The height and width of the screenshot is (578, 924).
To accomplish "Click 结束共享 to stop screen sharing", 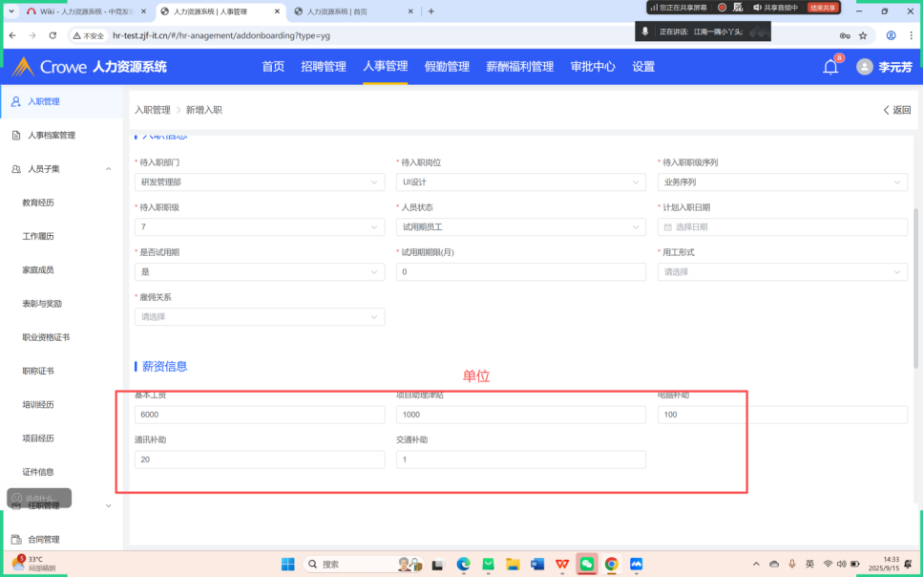I will click(823, 8).
